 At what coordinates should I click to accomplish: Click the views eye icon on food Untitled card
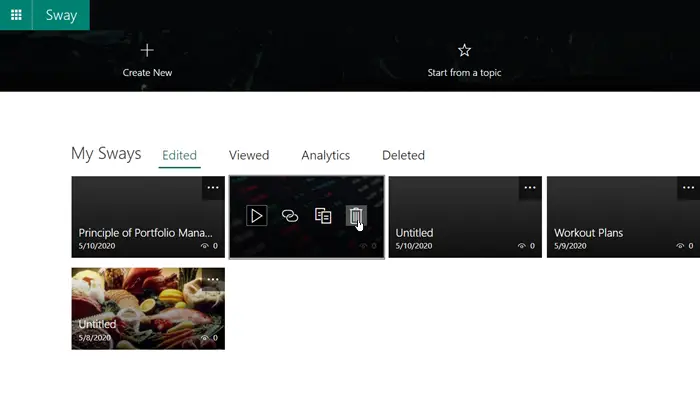coord(204,338)
